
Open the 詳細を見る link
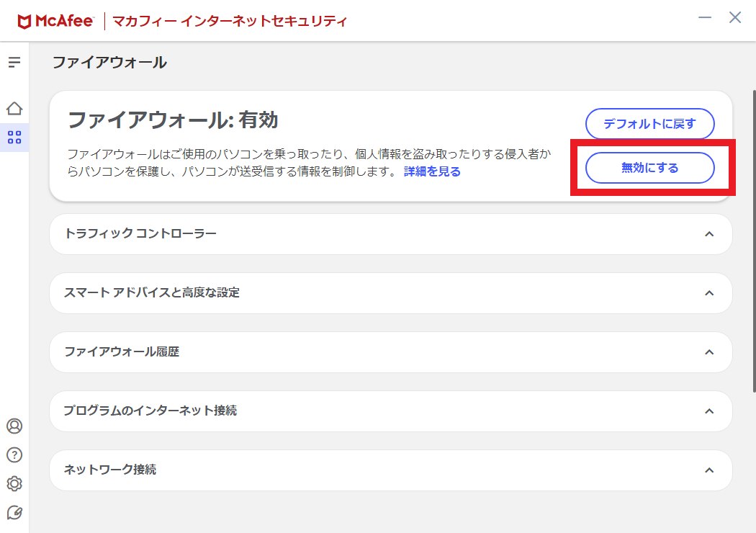click(432, 171)
